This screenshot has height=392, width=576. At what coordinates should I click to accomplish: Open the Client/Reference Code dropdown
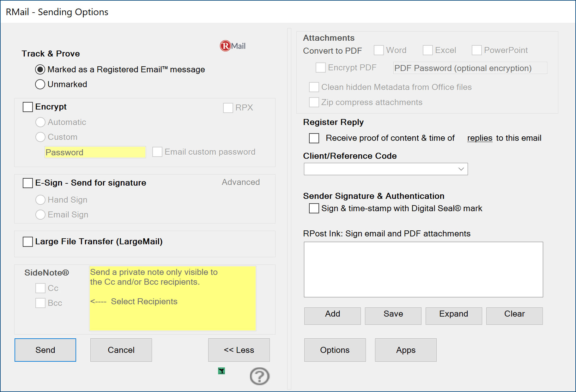pos(386,169)
